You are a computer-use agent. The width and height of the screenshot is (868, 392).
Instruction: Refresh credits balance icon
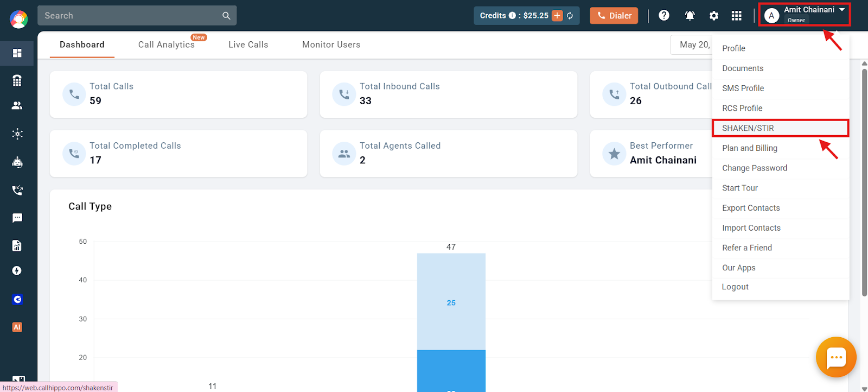[x=570, y=16]
